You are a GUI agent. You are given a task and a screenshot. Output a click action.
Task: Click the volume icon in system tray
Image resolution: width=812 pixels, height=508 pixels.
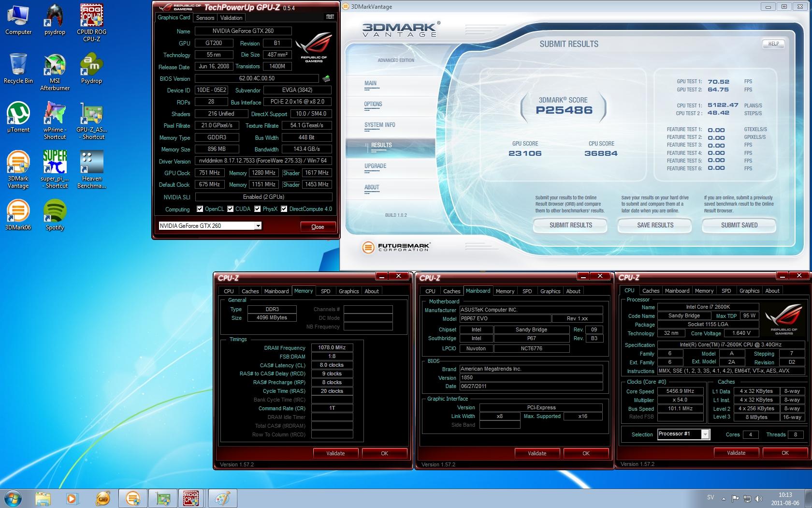pyautogui.click(x=758, y=498)
